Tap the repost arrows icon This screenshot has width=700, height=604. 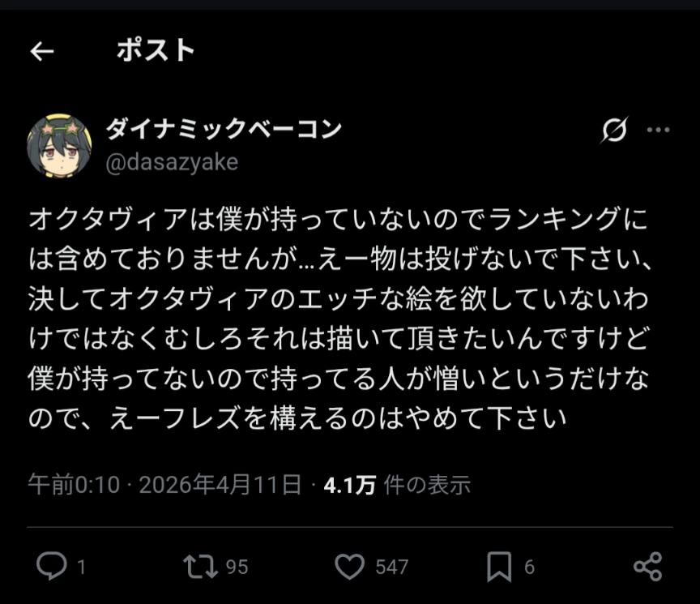[x=199, y=566]
